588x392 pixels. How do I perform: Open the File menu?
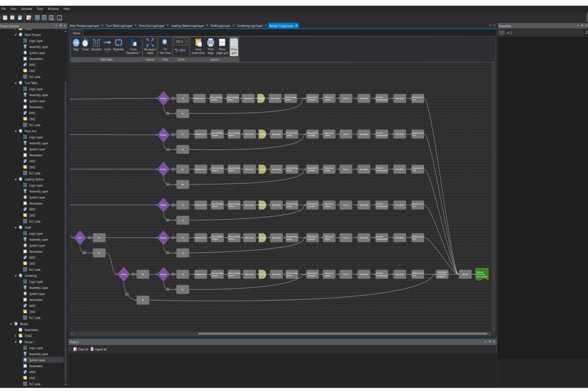[x=4, y=9]
